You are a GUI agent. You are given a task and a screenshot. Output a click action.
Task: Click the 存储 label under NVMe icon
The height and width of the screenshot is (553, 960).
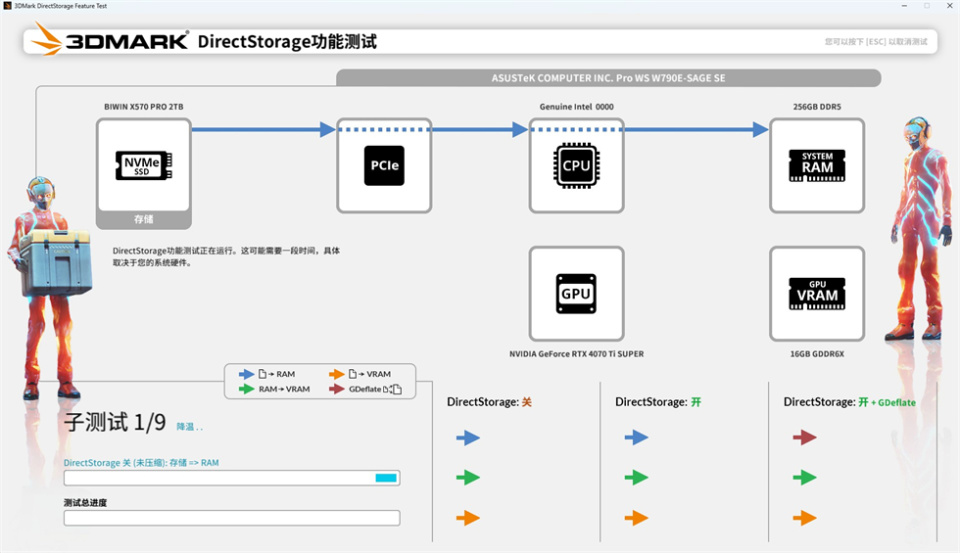tap(144, 219)
